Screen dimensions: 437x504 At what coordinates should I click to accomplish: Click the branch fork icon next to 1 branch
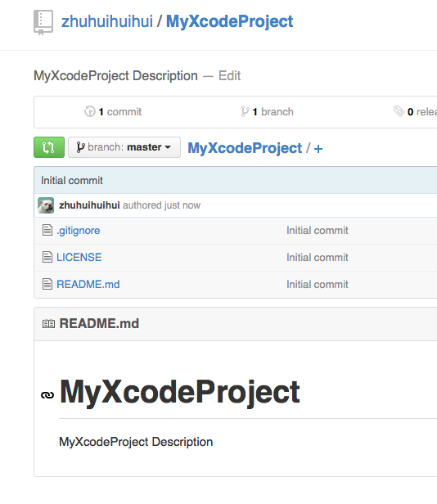[x=245, y=111]
